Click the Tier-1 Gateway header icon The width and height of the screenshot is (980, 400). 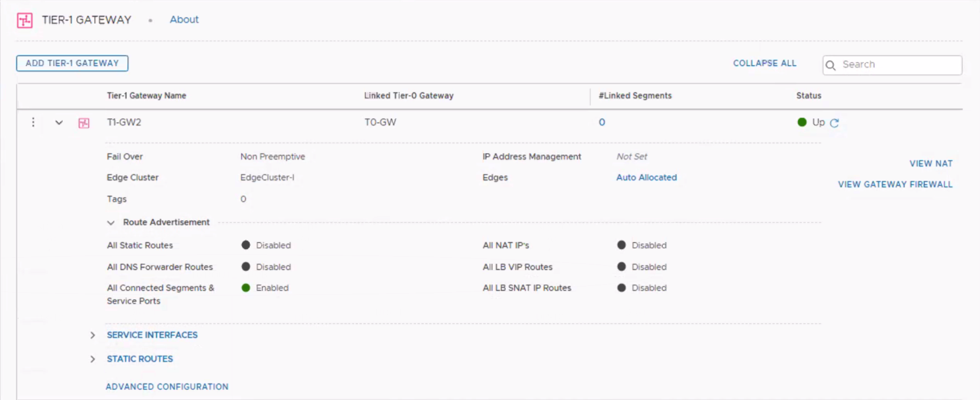point(25,20)
